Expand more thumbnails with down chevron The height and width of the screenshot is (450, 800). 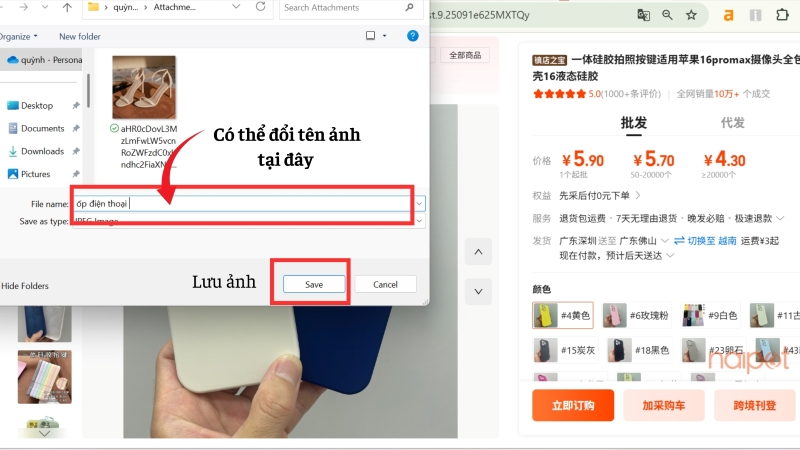pos(45,433)
